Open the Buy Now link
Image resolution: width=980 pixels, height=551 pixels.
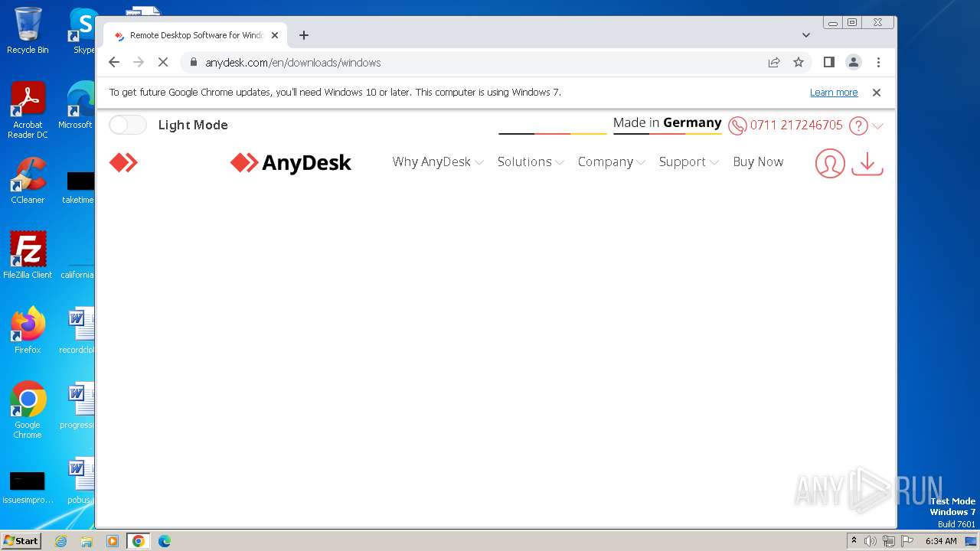coord(758,162)
